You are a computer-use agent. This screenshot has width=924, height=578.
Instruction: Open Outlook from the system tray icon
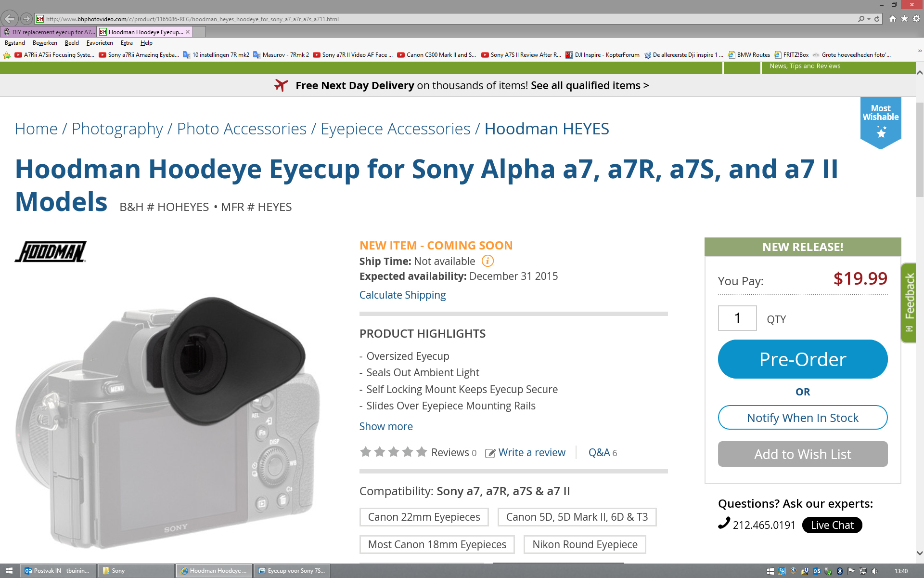click(817, 571)
